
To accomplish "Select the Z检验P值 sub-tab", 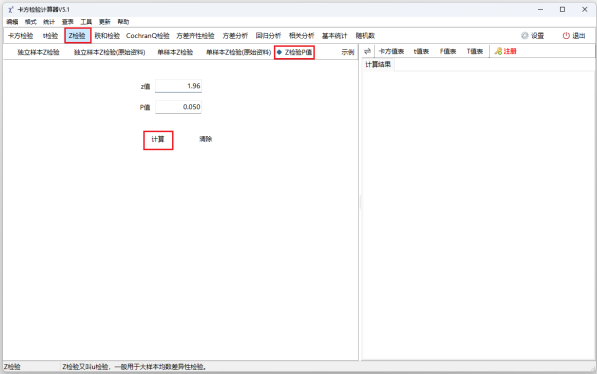I will [x=294, y=52].
